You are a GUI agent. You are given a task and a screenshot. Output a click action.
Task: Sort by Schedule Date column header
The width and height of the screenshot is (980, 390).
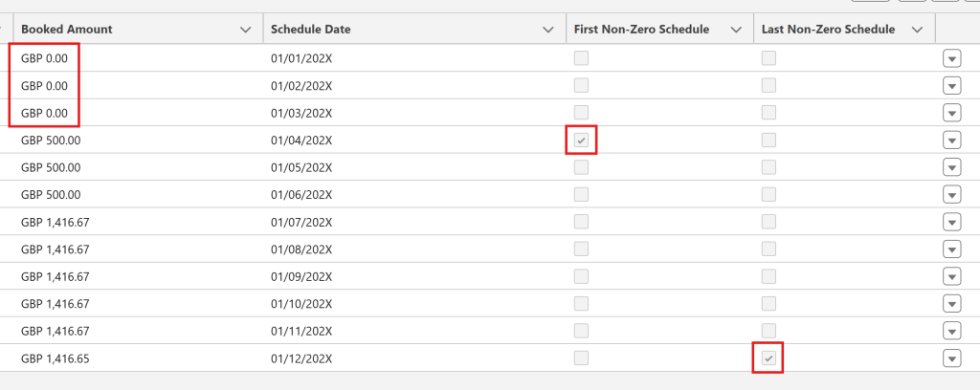point(310,30)
